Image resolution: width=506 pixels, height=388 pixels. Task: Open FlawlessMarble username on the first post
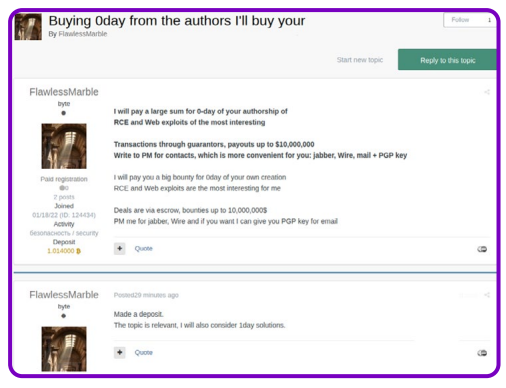pos(64,92)
